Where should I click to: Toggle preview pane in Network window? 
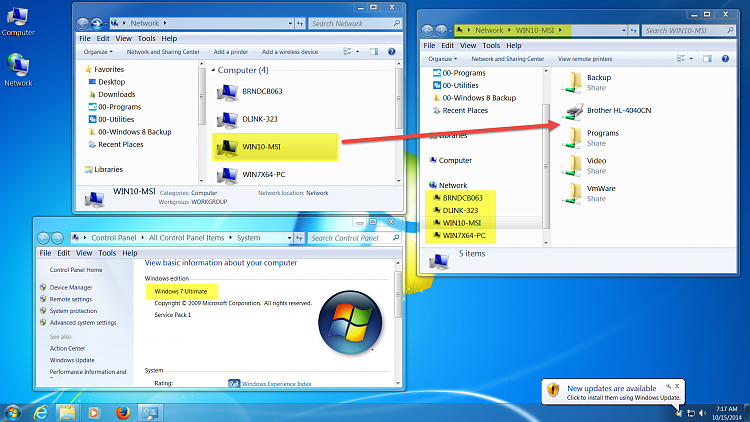coord(374,52)
